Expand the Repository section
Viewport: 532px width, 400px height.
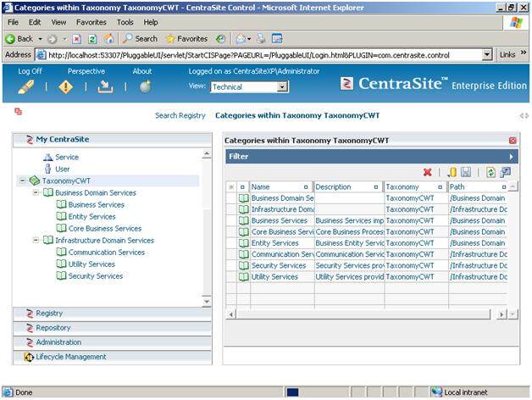[112, 328]
